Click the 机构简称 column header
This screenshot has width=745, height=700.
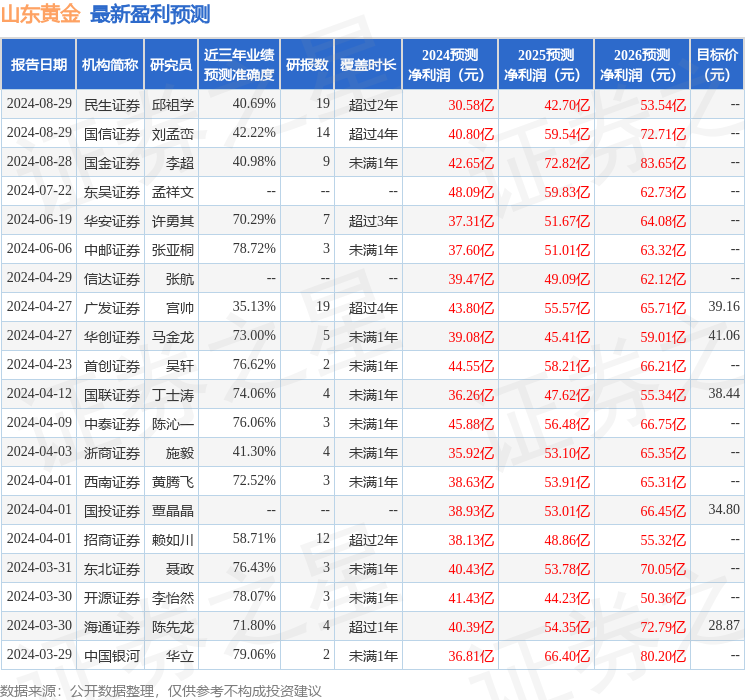pyautogui.click(x=110, y=65)
